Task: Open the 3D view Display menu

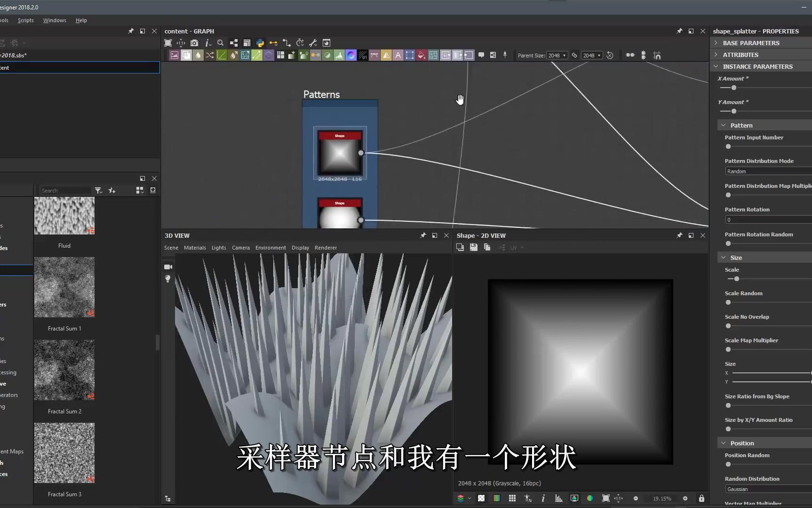Action: pos(300,248)
